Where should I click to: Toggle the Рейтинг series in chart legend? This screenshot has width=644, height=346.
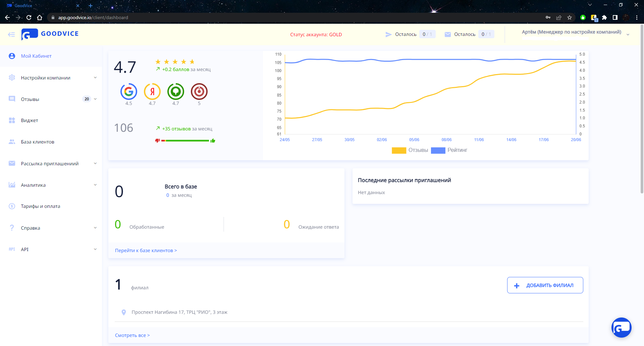(x=449, y=150)
